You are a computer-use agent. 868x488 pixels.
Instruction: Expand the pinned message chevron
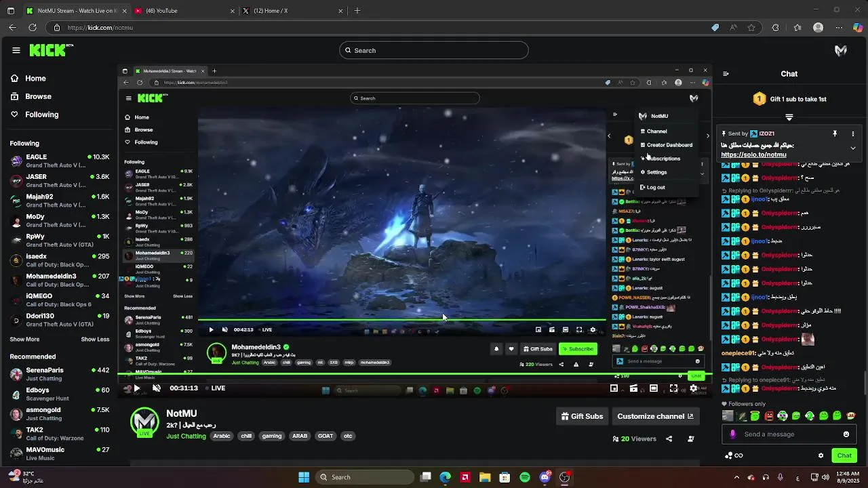(853, 148)
